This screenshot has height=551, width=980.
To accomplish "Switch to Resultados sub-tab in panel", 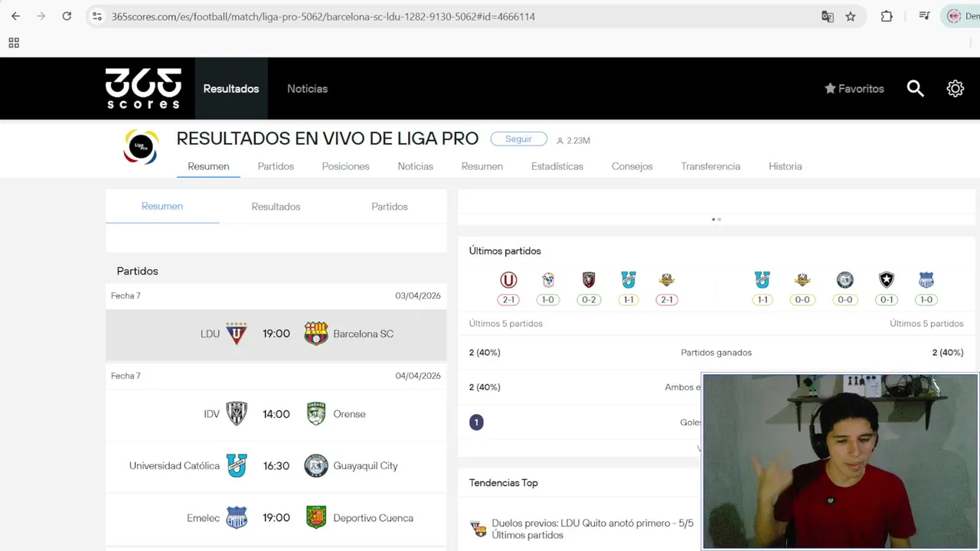I will (276, 207).
